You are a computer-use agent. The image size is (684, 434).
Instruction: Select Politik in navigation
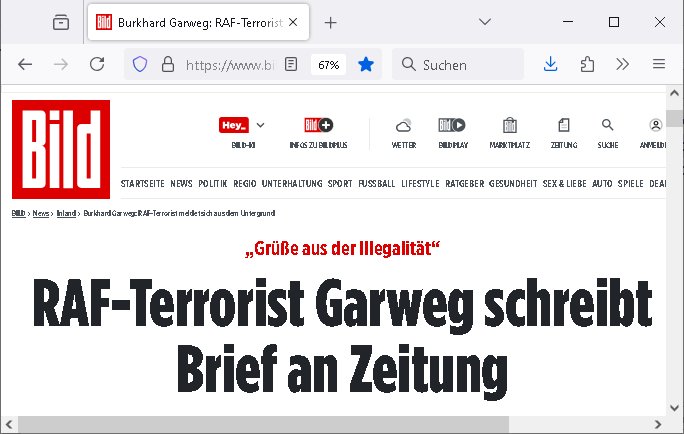pyautogui.click(x=213, y=184)
